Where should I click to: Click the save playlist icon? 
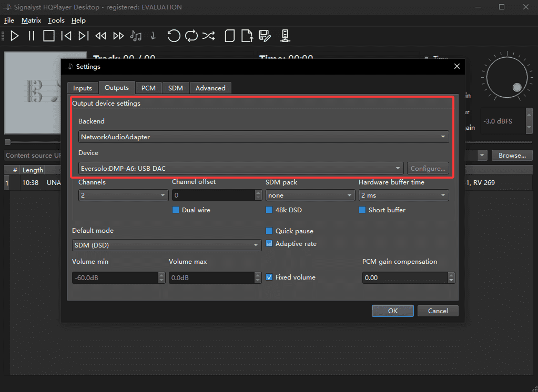pos(265,36)
